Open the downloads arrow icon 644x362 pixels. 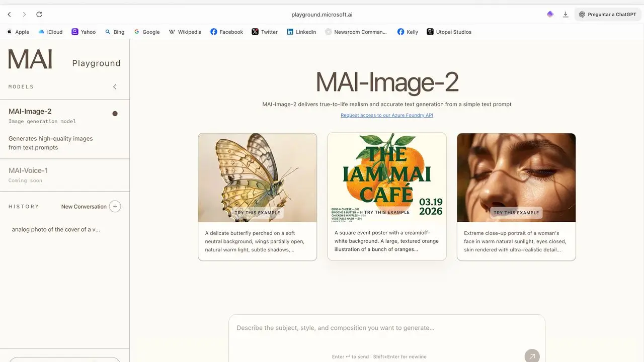(x=566, y=15)
